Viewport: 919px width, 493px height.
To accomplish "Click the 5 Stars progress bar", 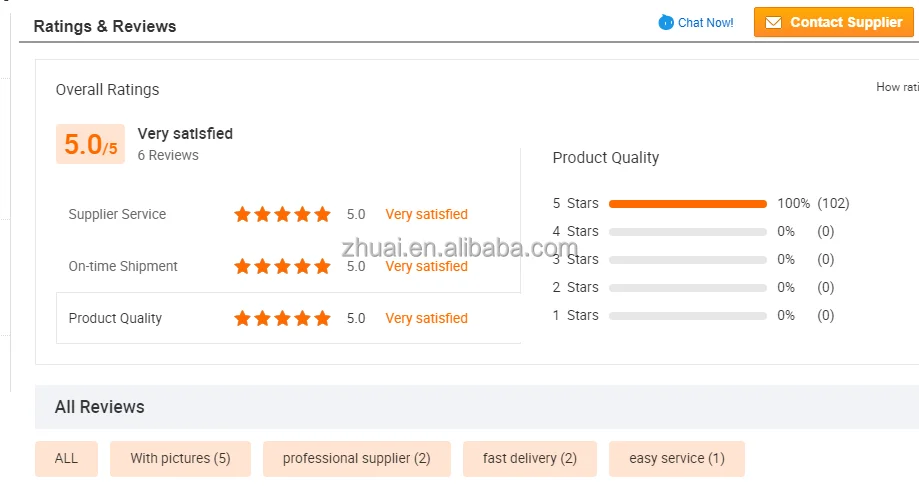I will tap(687, 203).
